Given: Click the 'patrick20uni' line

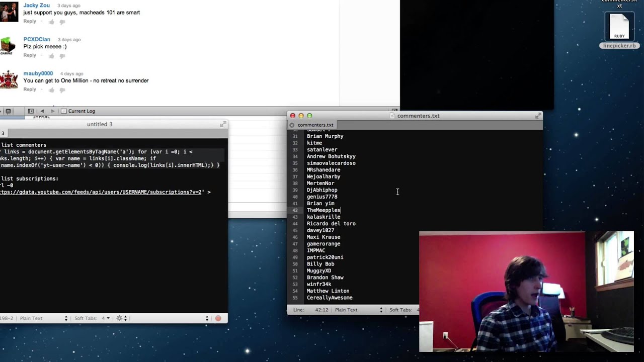Looking at the screenshot, I should (x=325, y=257).
